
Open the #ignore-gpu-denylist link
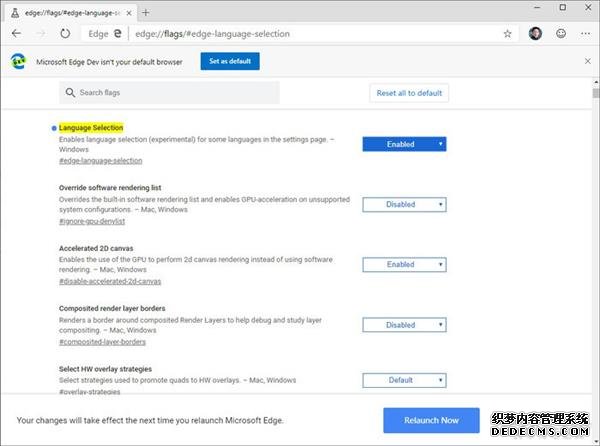[92, 221]
